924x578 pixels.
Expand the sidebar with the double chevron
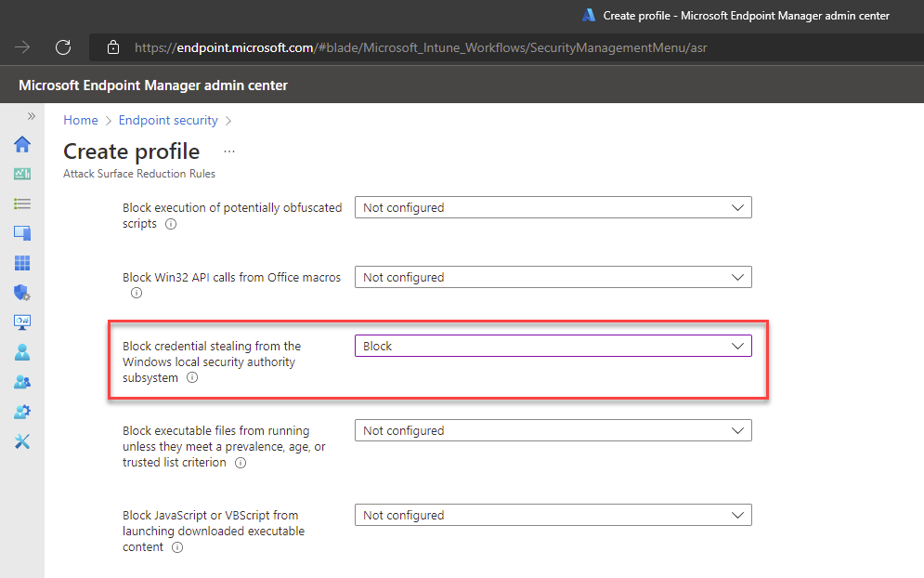pos(31,116)
